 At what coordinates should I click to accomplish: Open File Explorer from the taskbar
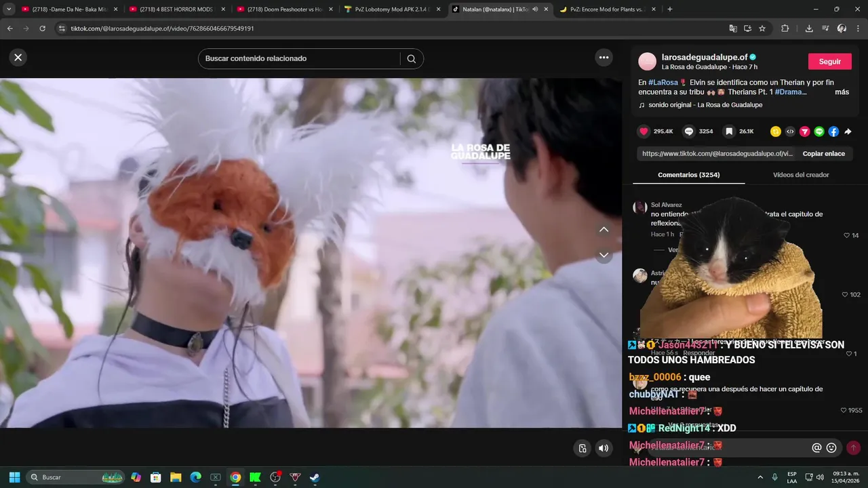[176, 477]
